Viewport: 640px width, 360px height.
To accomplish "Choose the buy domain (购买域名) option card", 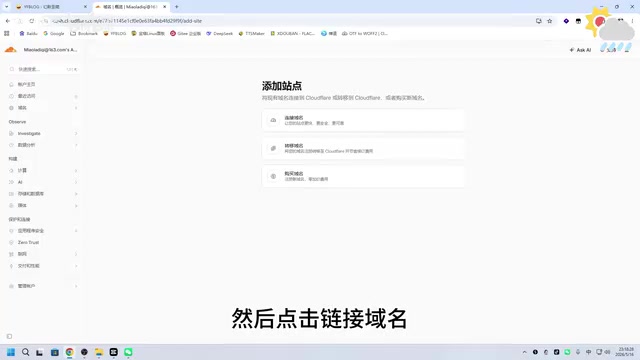I will click(363, 176).
